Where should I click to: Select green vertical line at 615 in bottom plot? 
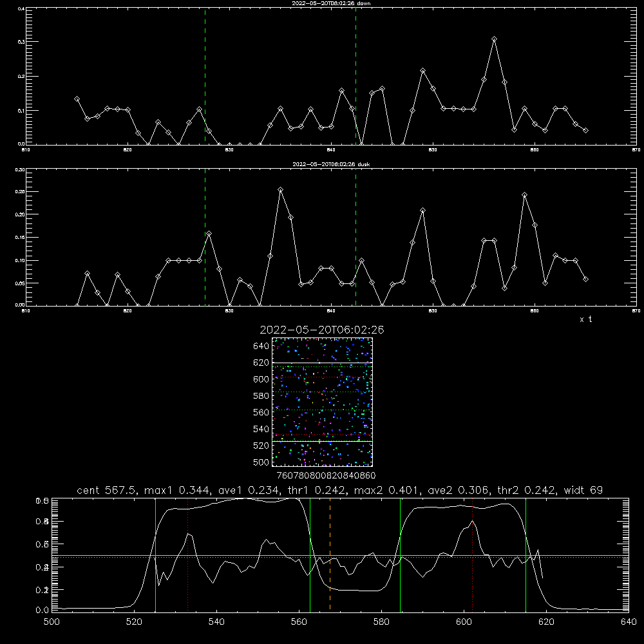[x=526, y=555]
